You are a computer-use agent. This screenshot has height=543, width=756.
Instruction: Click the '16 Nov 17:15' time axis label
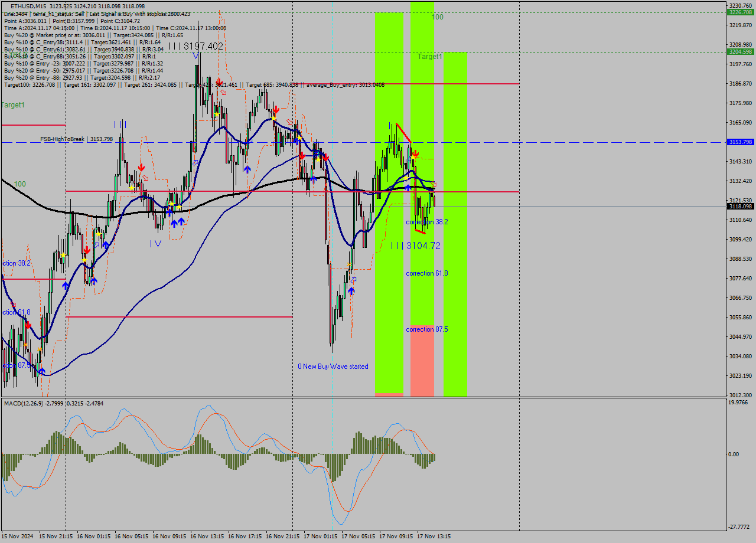click(x=245, y=537)
